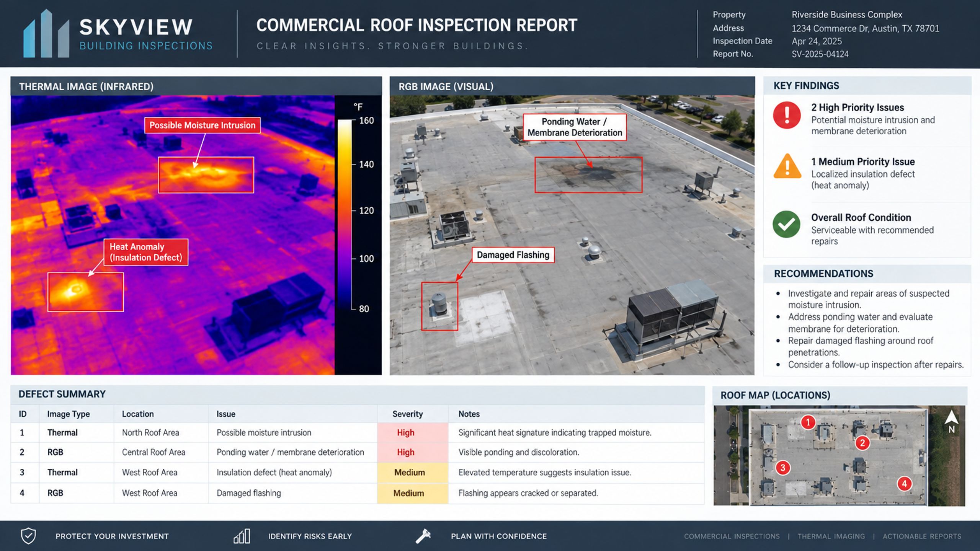Click the shield icon in footer
The height and width of the screenshot is (551, 980).
click(x=28, y=536)
